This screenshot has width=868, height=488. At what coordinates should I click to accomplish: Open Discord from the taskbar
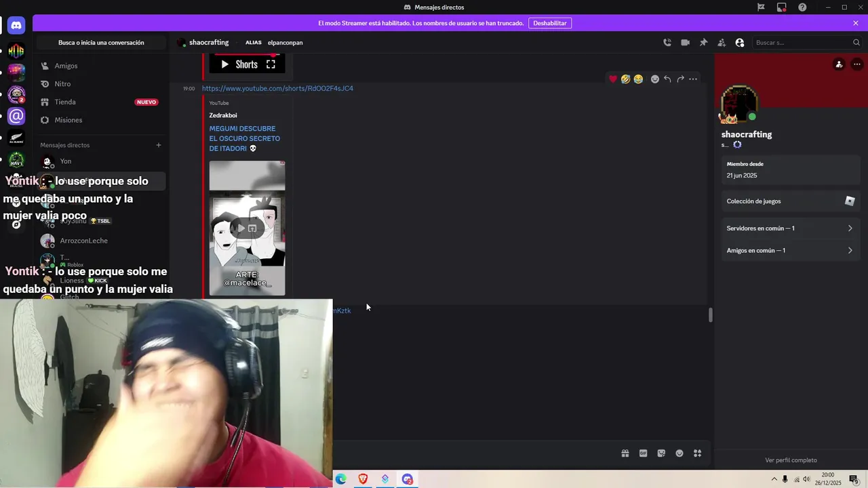click(x=407, y=479)
